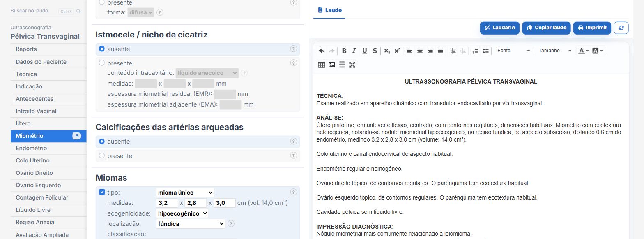
Task: Open the text color picker
Action: tap(583, 51)
